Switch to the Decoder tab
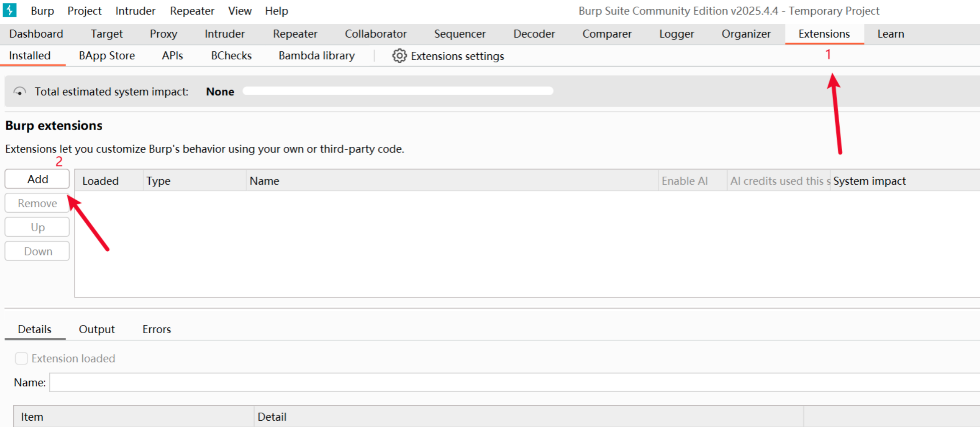Viewport: 980px width, 427px height. tap(534, 34)
